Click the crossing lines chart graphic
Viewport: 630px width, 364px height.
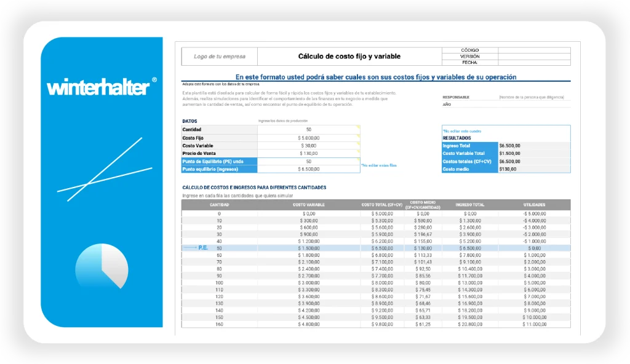tap(104, 170)
